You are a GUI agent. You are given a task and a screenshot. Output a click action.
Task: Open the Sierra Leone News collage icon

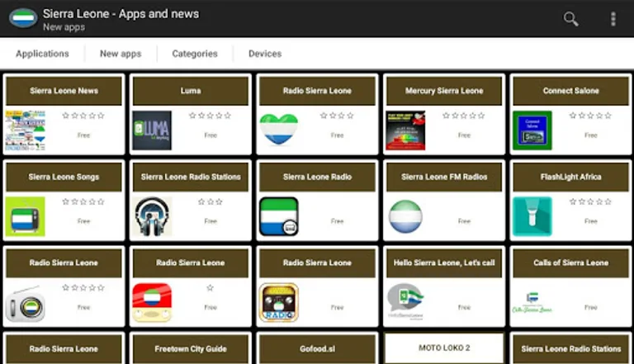point(25,130)
